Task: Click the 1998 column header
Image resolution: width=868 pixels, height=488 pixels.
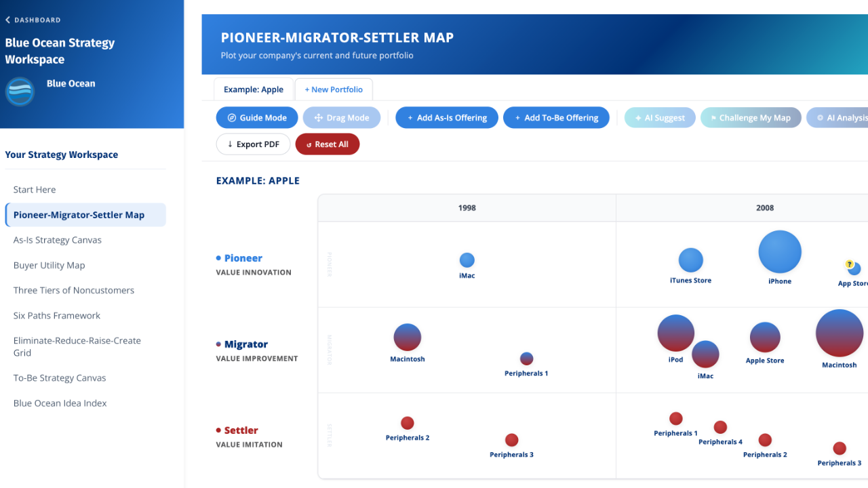Action: click(x=467, y=208)
